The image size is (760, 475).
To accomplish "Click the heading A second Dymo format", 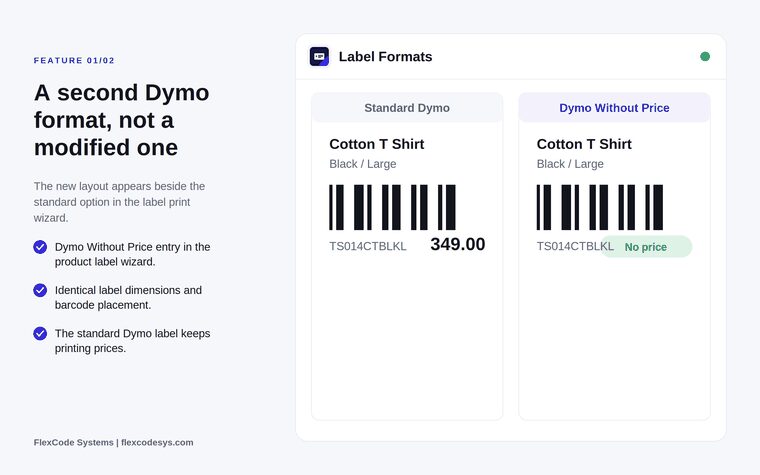I will (122, 120).
